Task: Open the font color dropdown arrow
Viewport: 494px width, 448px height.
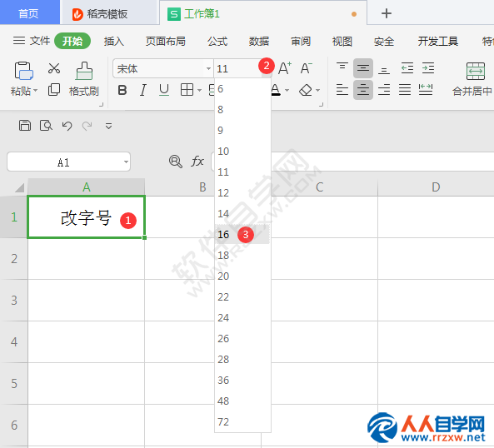Action: pyautogui.click(x=287, y=91)
